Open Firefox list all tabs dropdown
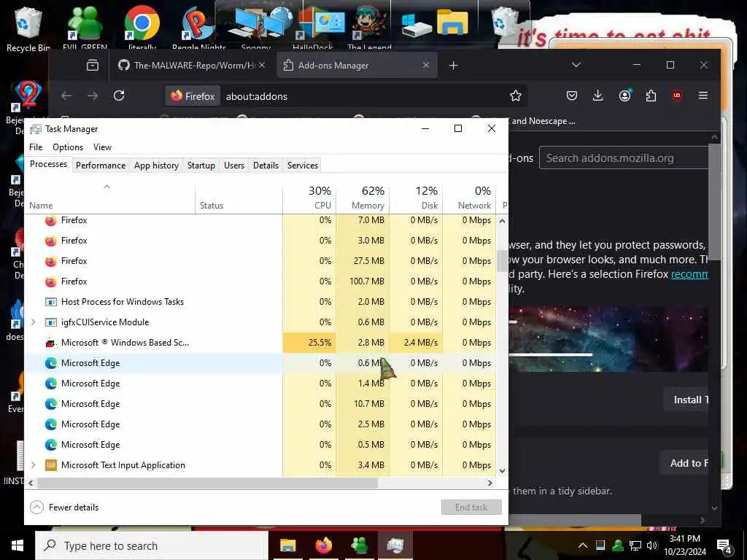The image size is (747, 560). point(576,65)
